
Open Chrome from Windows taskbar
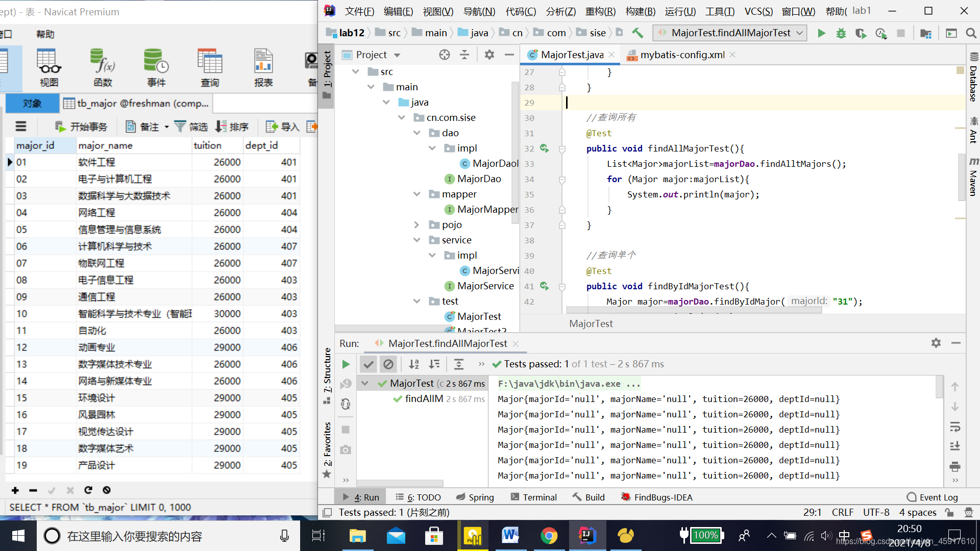(x=549, y=536)
